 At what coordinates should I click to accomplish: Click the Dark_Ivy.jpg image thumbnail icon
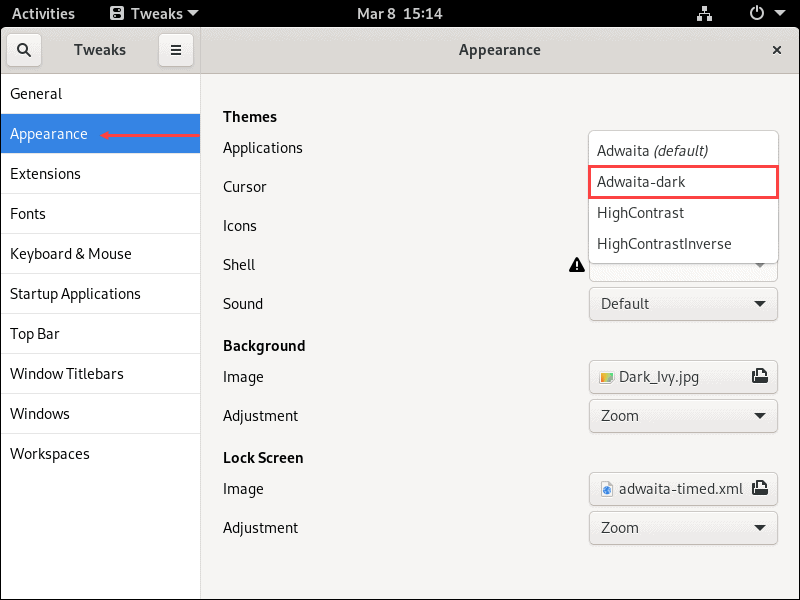pos(607,378)
